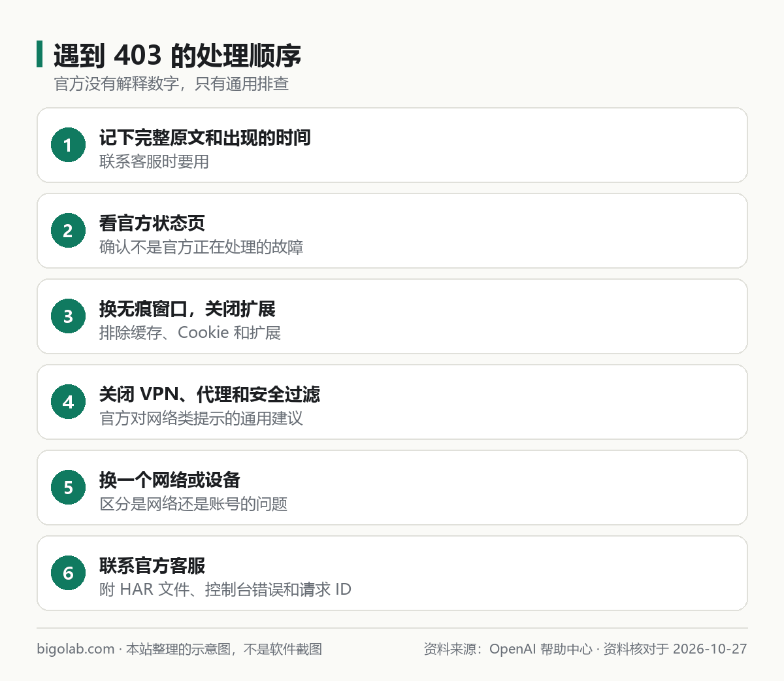Select the description 附 HAR 文件、控制台错误和请求 ID
Screen dimensions: 784x681
[225, 590]
